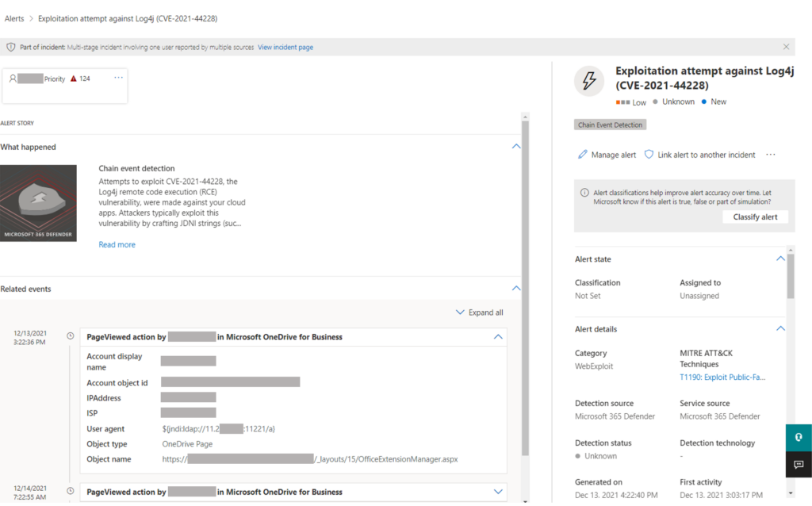Viewport: 812px width, 506px height.
Task: Click the pencil icon for Manage alert
Action: (x=584, y=155)
